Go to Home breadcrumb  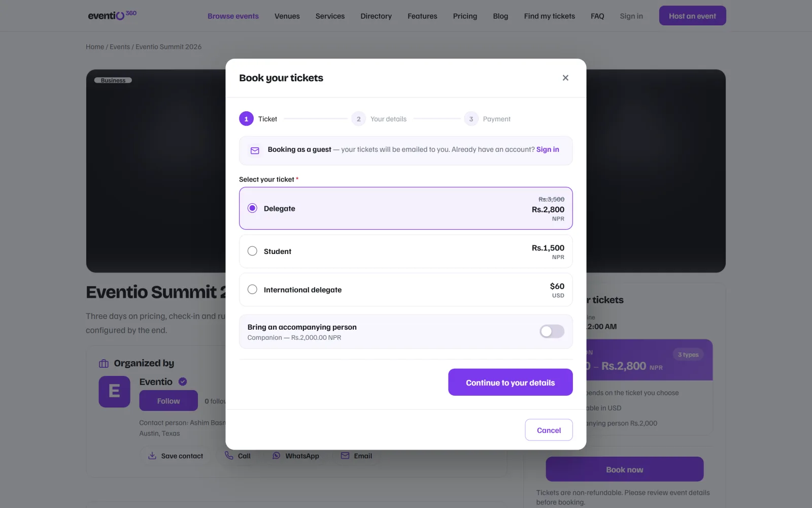(x=95, y=47)
